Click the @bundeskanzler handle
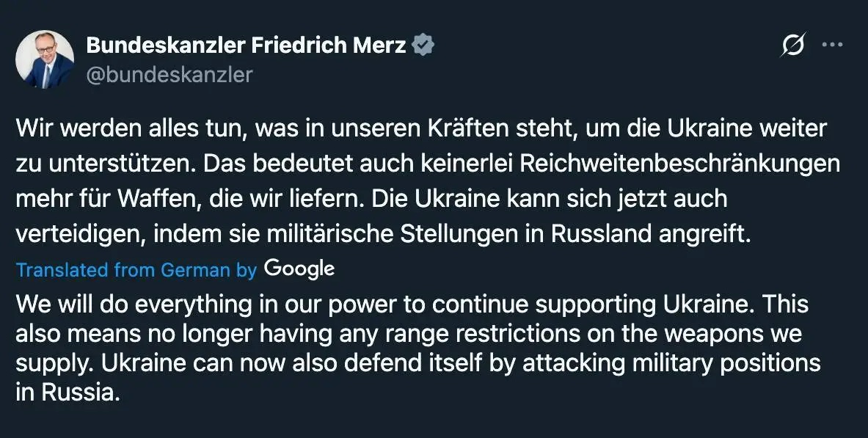This screenshot has height=438, width=868. click(x=169, y=74)
